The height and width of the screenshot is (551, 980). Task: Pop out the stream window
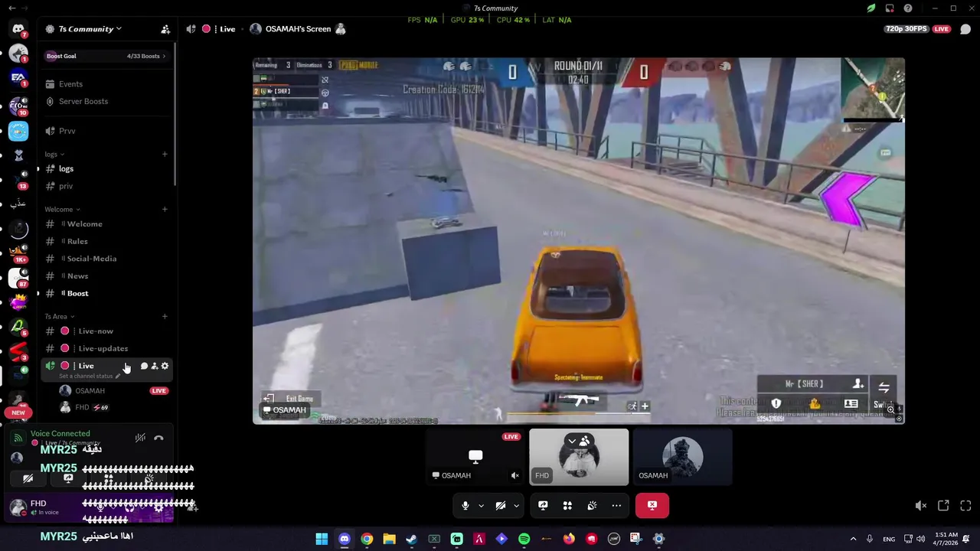tap(943, 505)
